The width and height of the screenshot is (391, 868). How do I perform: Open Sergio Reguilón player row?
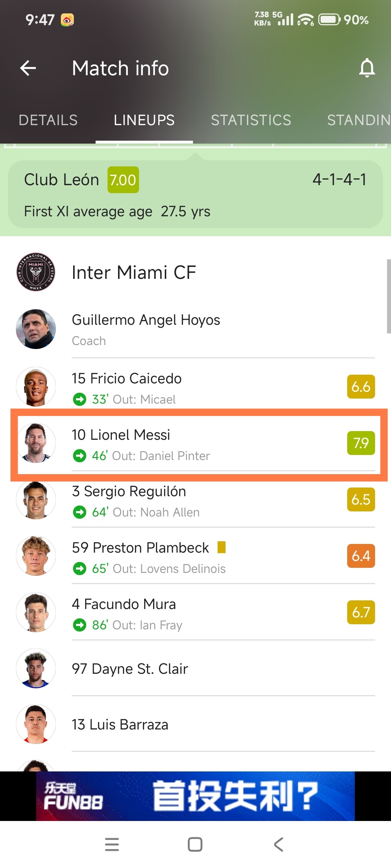click(195, 499)
